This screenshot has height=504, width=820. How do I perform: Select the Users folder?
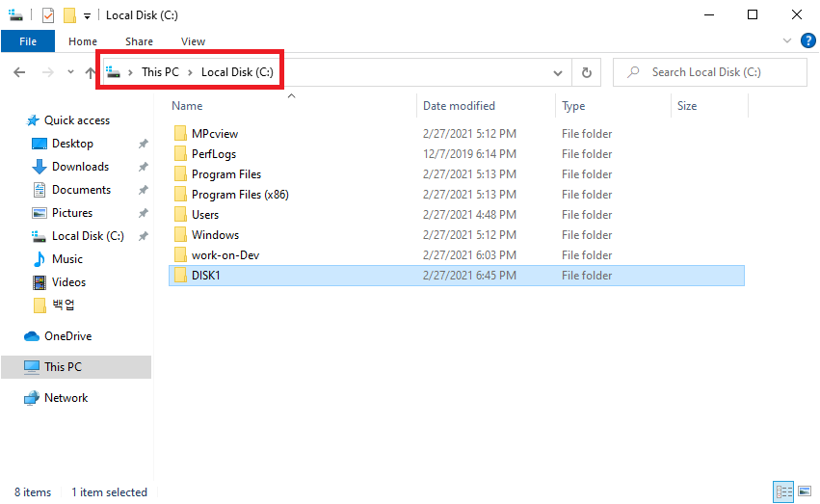(205, 214)
